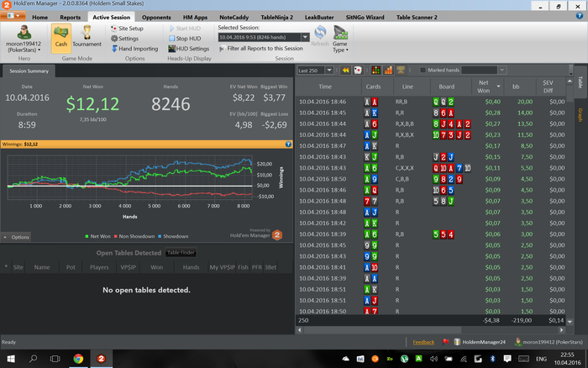The image size is (588, 368).
Task: Select hand row 10.04.2016 18:50 with $0,09
Action: click(431, 179)
